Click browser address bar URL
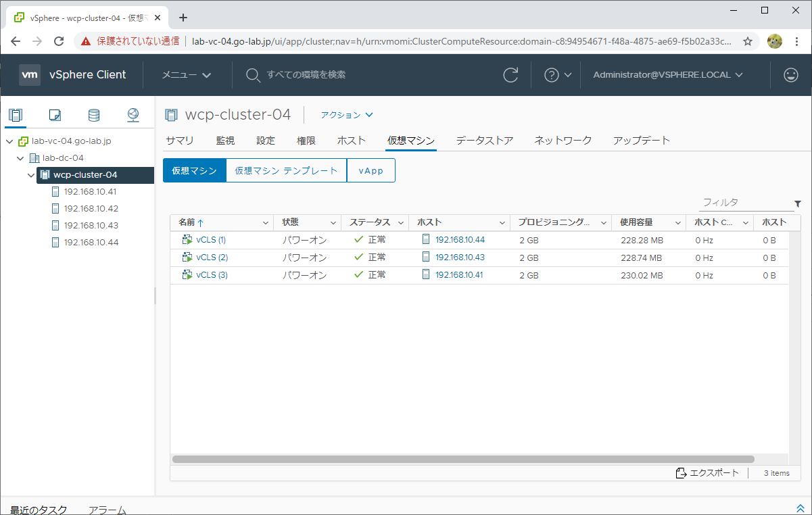The image size is (812, 515). (461, 41)
